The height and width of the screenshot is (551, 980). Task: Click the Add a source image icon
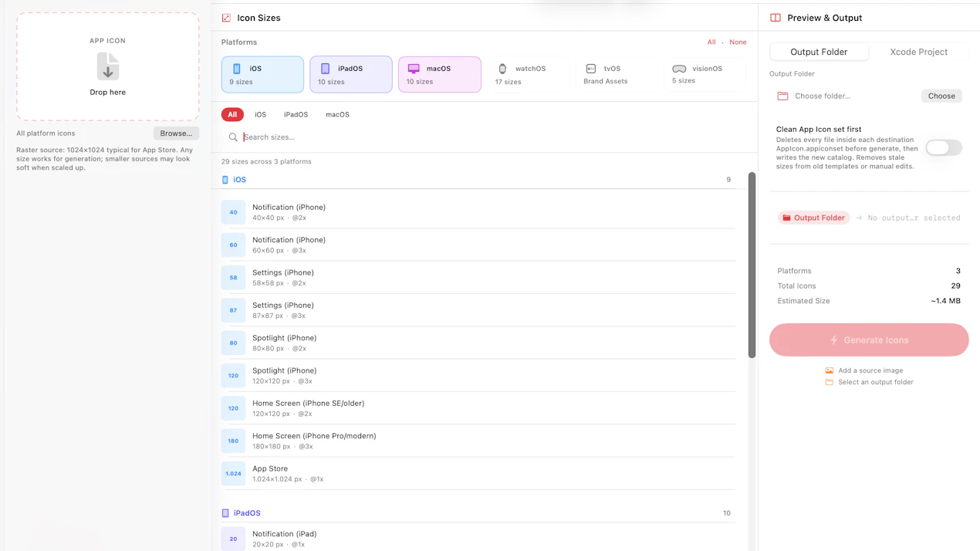[x=830, y=370]
